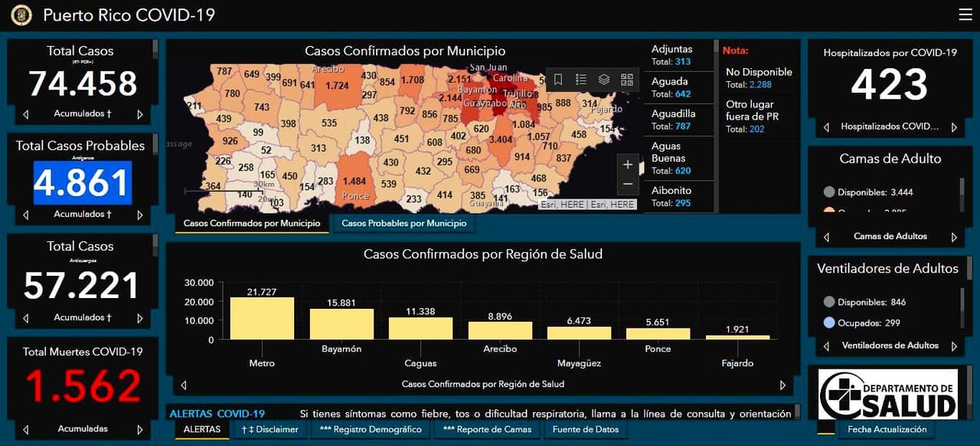Select the Disclaimer tab
Image resolution: width=980 pixels, height=446 pixels.
[x=269, y=429]
